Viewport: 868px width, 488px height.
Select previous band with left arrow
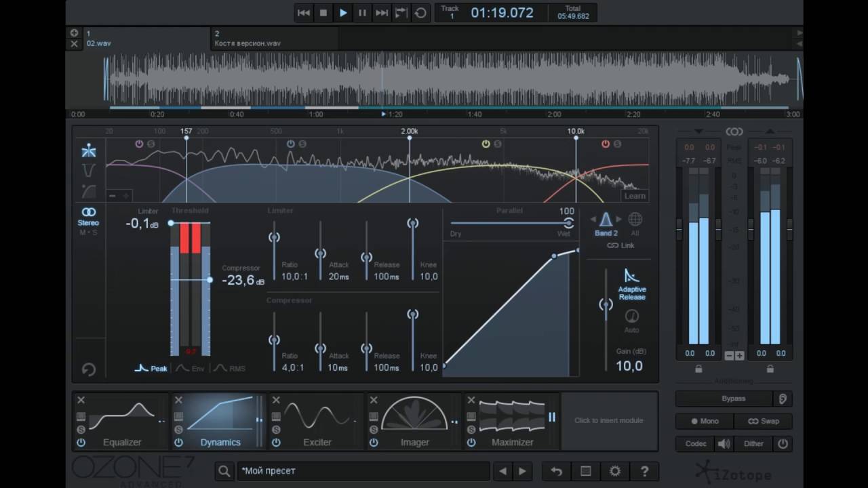pyautogui.click(x=594, y=220)
